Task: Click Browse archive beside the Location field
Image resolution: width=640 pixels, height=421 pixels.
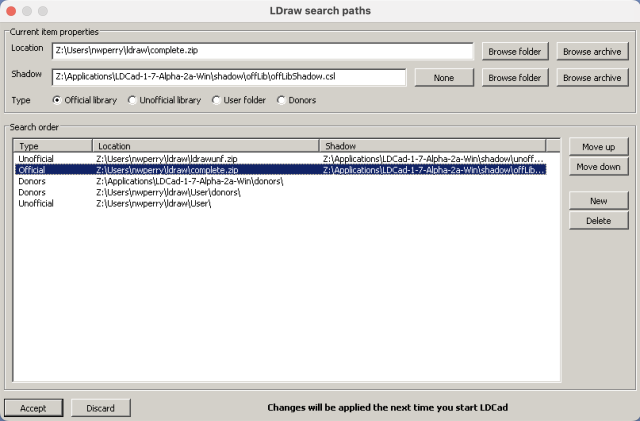Action: point(591,51)
